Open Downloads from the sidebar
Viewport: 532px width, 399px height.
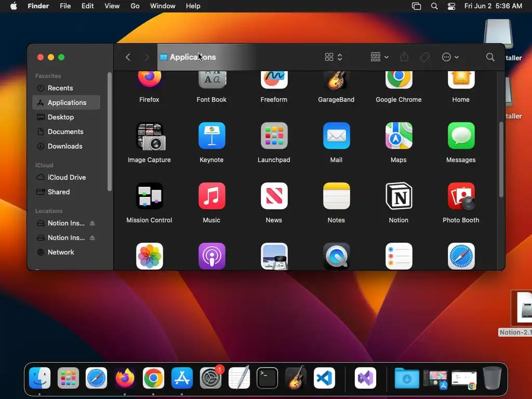pos(66,146)
